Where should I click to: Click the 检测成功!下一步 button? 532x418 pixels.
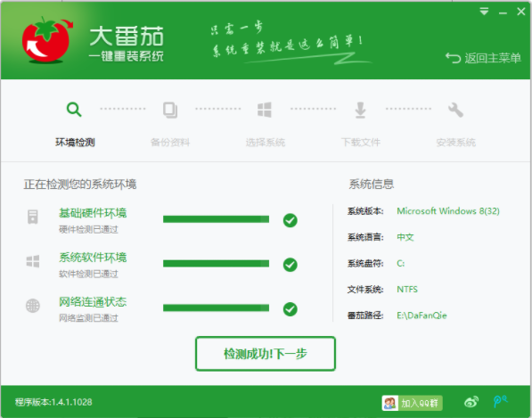266,354
